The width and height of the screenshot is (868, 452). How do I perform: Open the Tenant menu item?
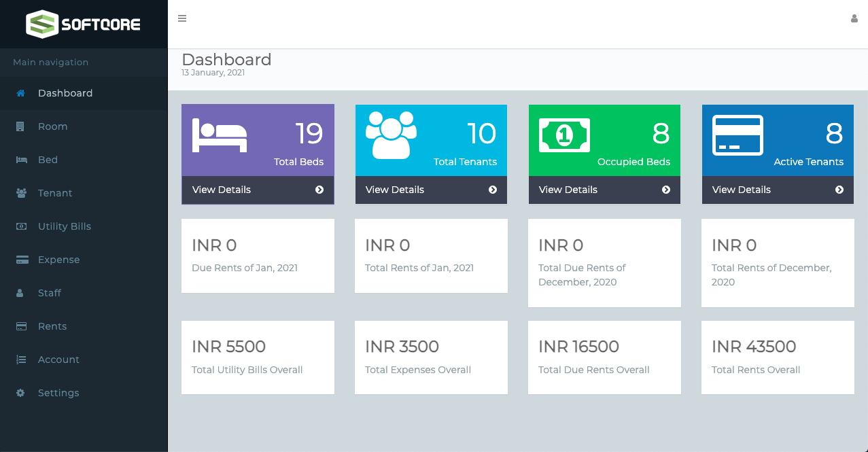(84, 193)
